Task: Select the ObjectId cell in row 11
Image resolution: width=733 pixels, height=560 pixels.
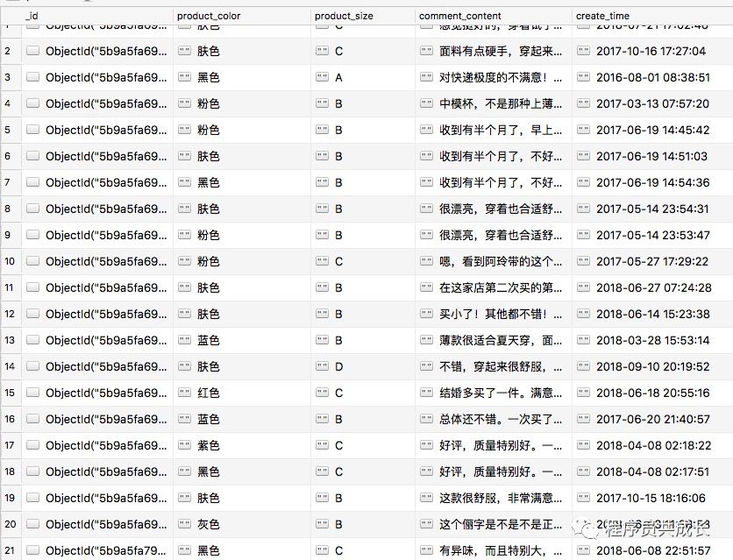Action: click(97, 287)
